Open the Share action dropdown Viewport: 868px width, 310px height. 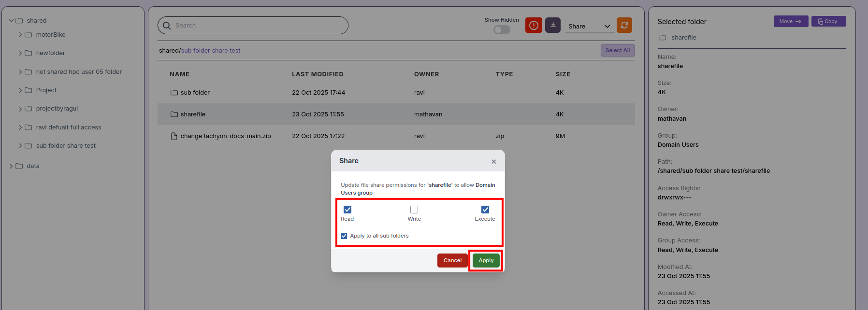[x=589, y=26]
